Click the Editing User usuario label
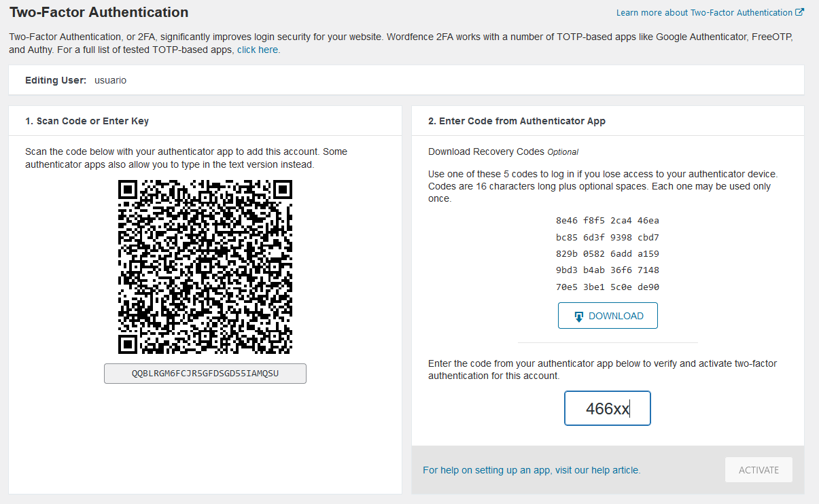This screenshot has height=504, width=819. [x=75, y=80]
